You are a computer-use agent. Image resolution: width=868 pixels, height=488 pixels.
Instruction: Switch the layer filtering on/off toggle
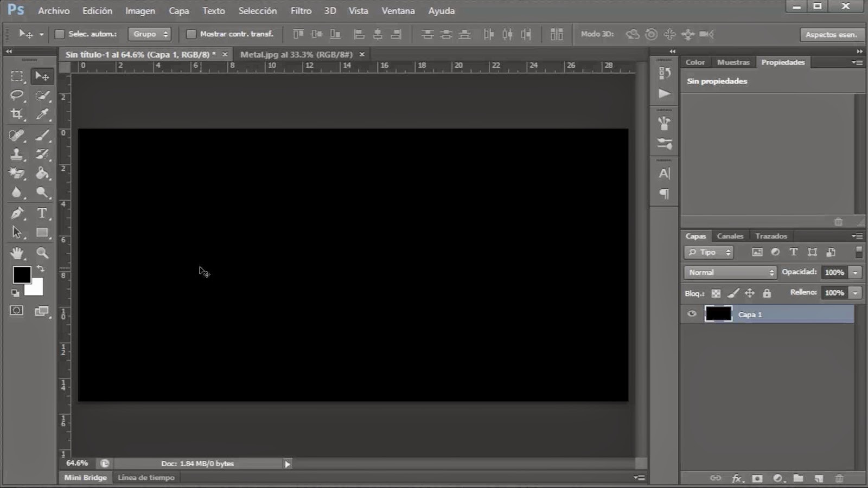tap(859, 252)
